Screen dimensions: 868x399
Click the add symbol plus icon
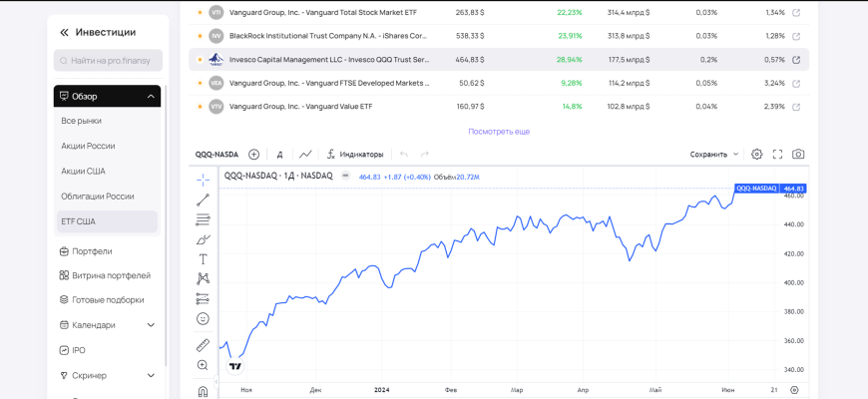click(253, 155)
